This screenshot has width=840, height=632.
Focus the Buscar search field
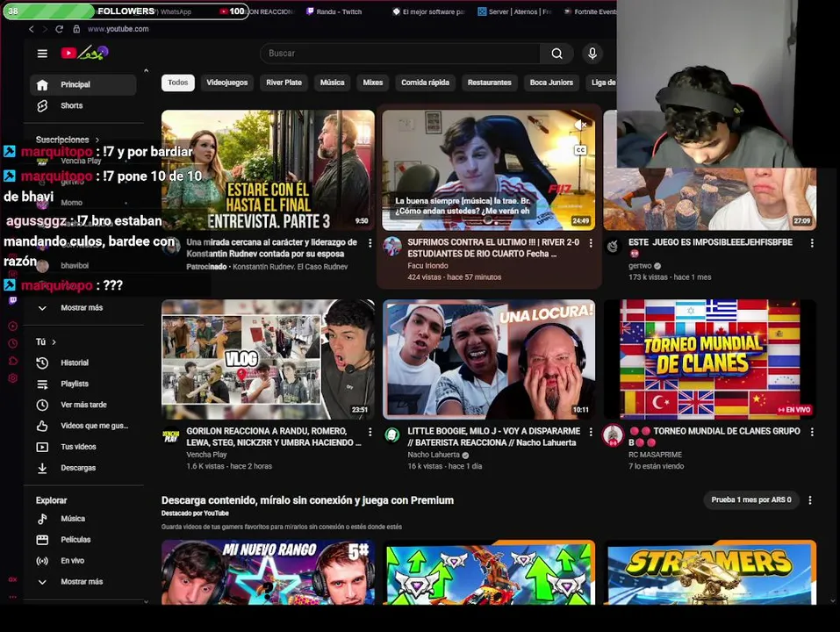(x=400, y=53)
